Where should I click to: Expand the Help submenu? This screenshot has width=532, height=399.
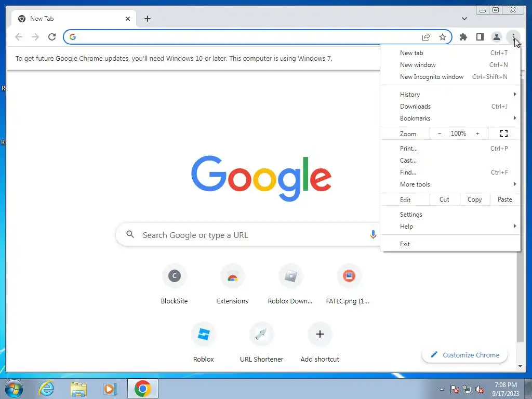click(450, 227)
